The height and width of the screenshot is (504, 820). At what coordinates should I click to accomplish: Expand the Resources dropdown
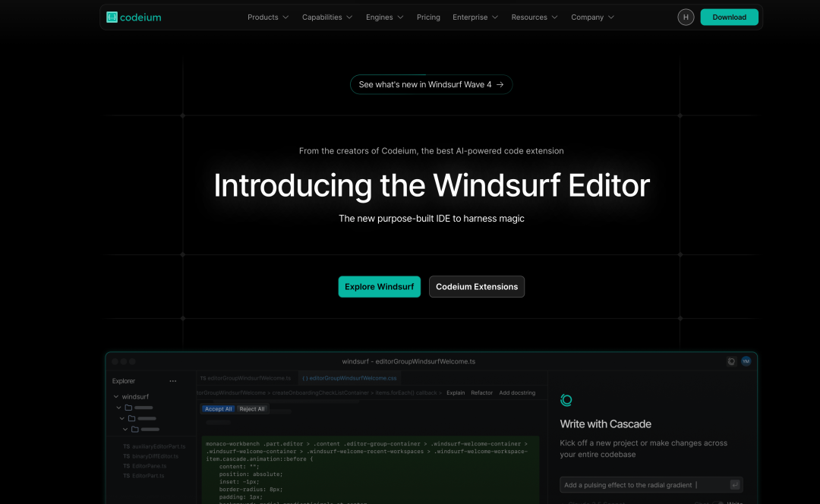click(x=534, y=17)
